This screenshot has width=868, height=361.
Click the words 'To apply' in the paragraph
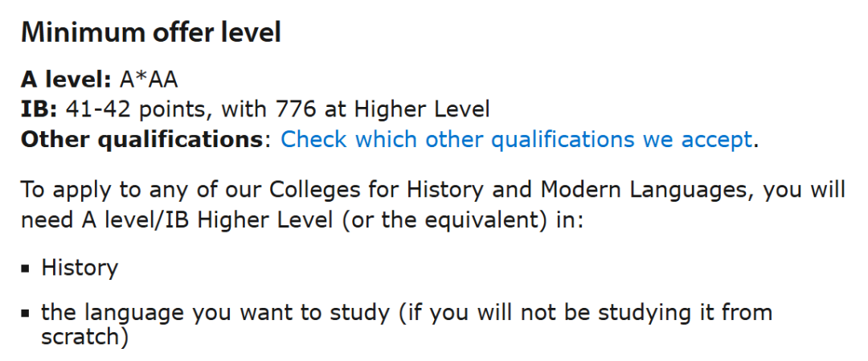[x=55, y=191]
